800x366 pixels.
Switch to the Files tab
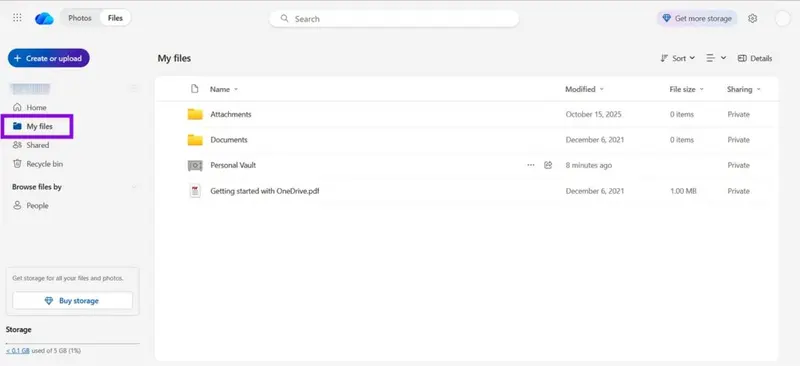click(x=115, y=18)
